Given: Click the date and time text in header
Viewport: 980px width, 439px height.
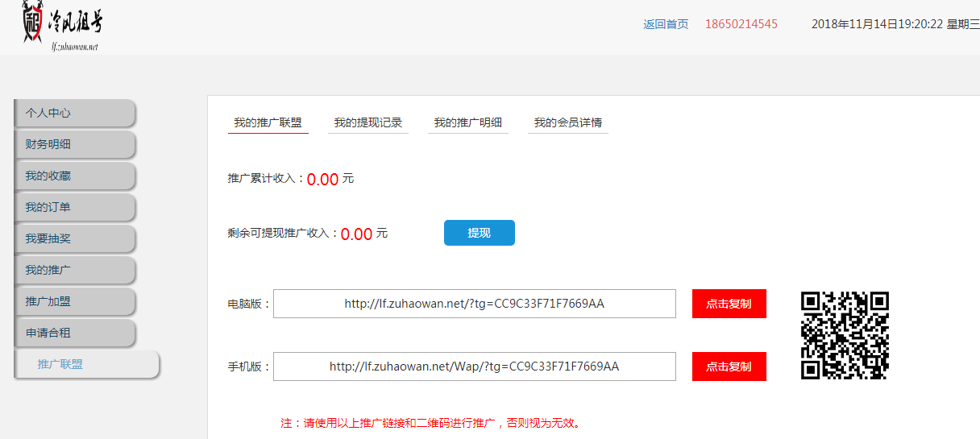Looking at the screenshot, I should pyautogui.click(x=895, y=24).
